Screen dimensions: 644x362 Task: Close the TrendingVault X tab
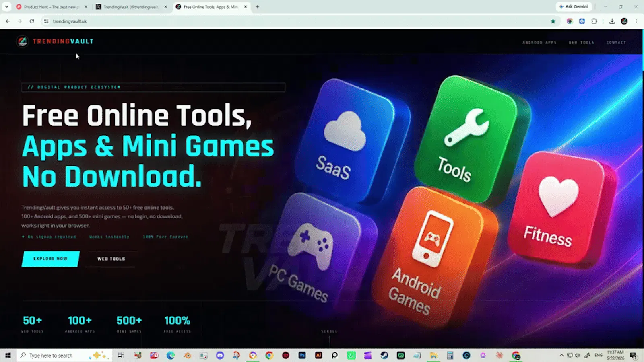[165, 7]
